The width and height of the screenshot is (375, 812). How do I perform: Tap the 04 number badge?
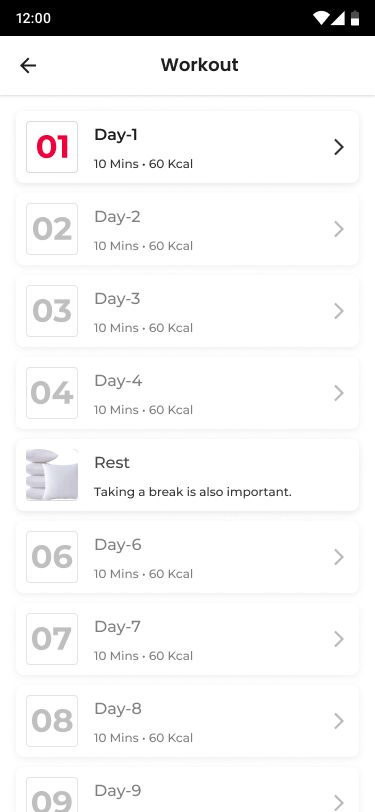click(x=52, y=393)
